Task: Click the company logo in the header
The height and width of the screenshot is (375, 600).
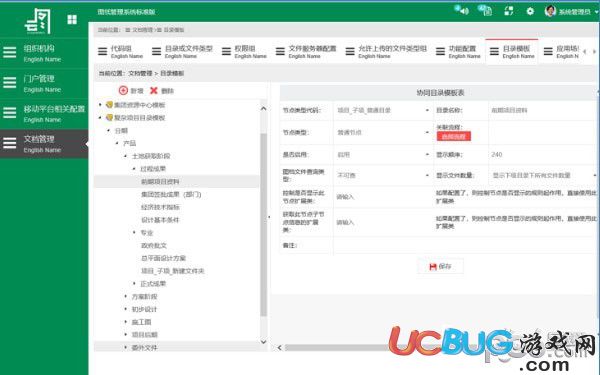Action: (38, 21)
